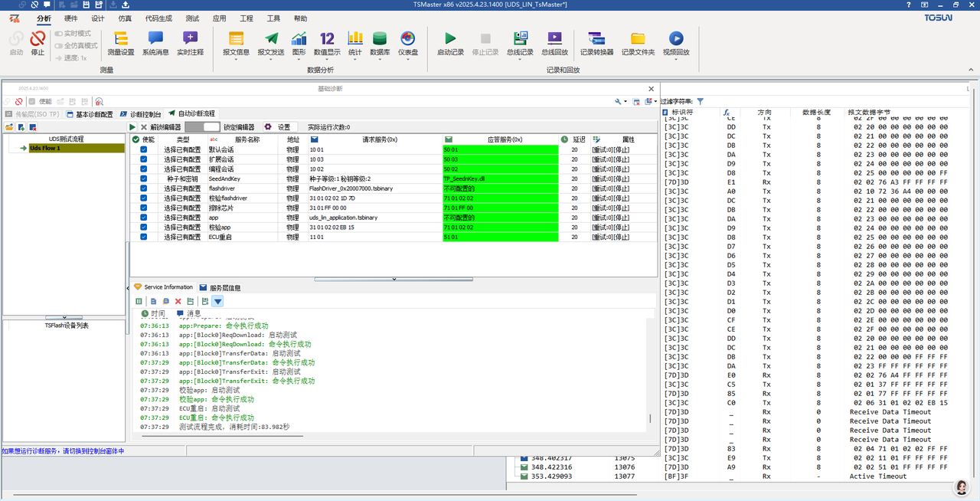
Task: Open 总线回放 bus replay
Action: (555, 44)
